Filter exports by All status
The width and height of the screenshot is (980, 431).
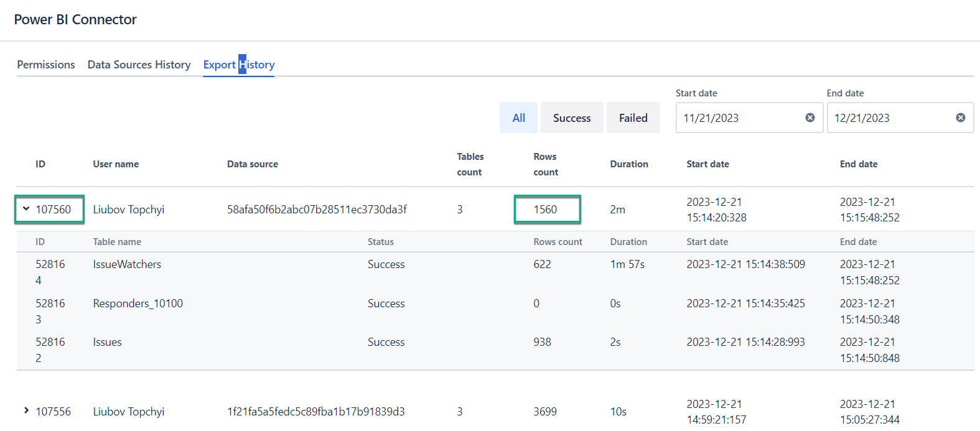(518, 118)
